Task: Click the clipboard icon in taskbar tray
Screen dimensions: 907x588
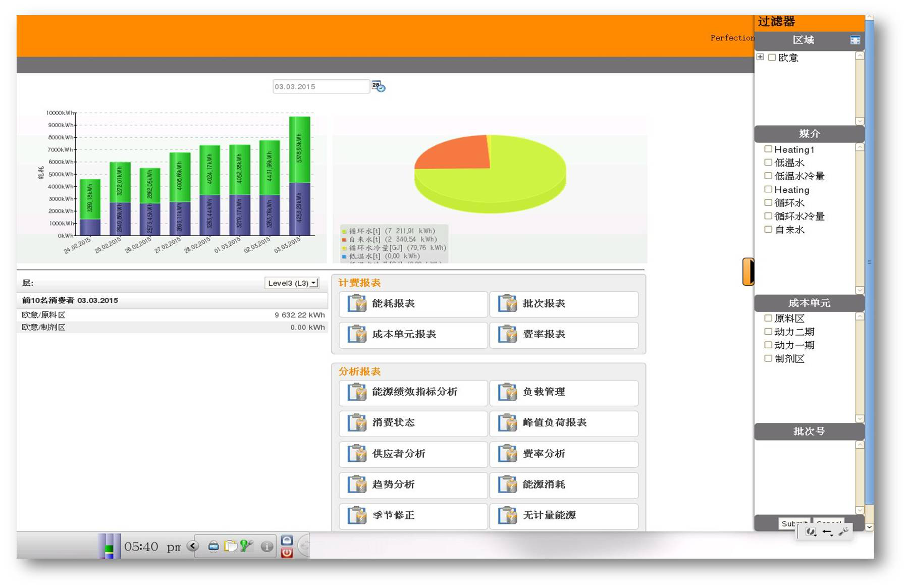Action: point(230,546)
